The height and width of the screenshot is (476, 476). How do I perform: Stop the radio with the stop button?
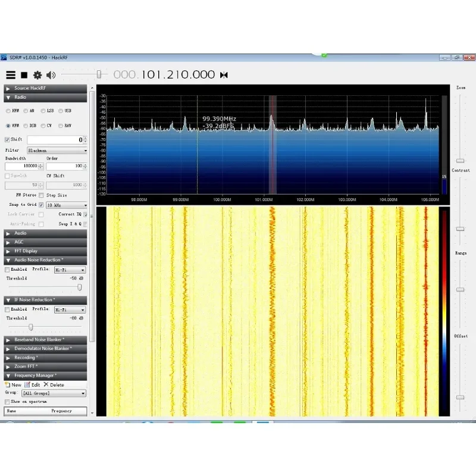[24, 75]
